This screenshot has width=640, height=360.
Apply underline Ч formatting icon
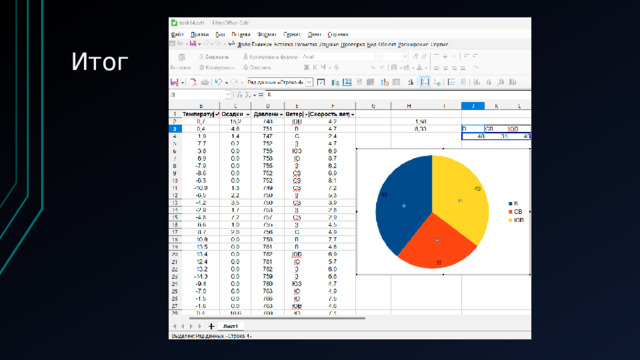(x=323, y=67)
